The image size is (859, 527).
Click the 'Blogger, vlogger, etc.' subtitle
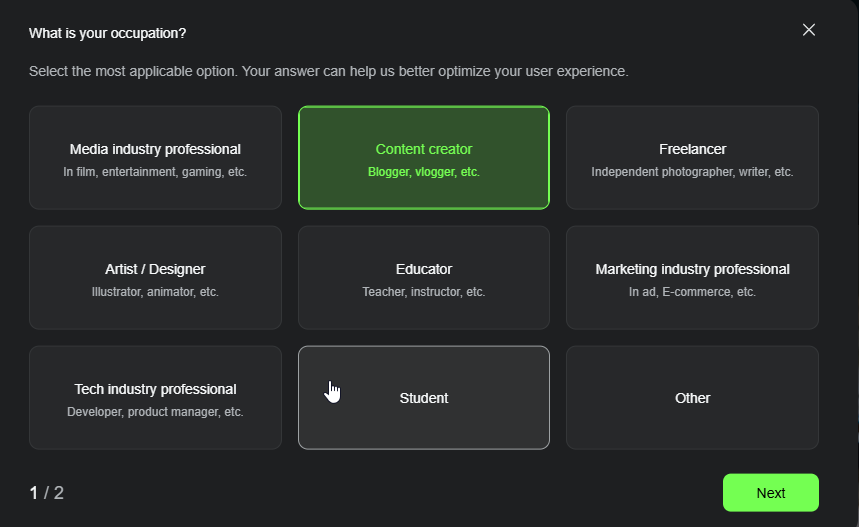[x=423, y=172]
